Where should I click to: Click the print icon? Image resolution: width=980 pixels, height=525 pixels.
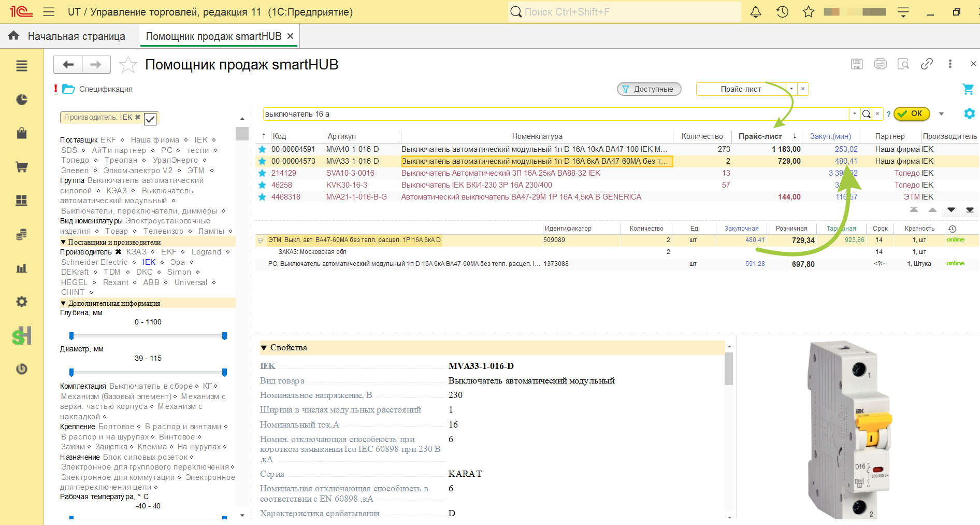click(880, 64)
